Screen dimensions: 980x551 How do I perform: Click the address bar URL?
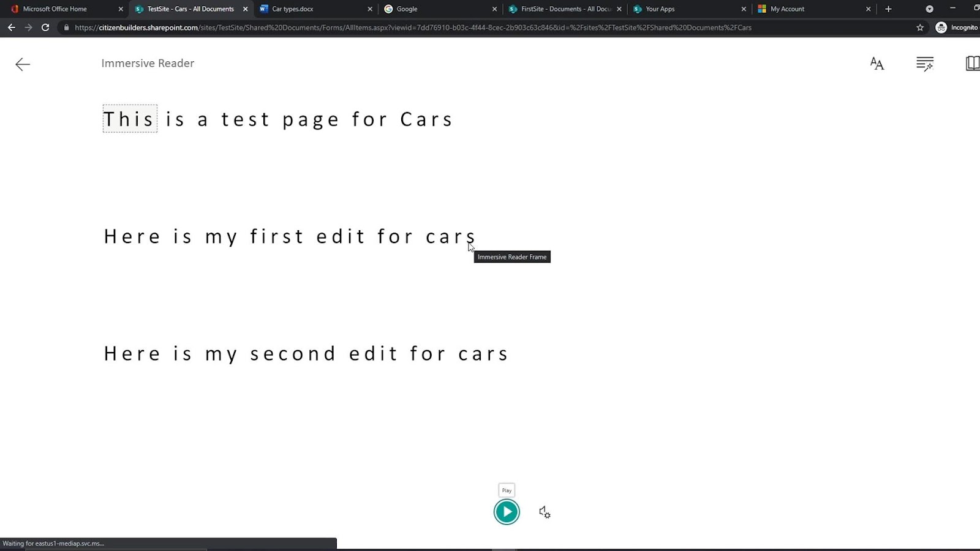tap(413, 28)
